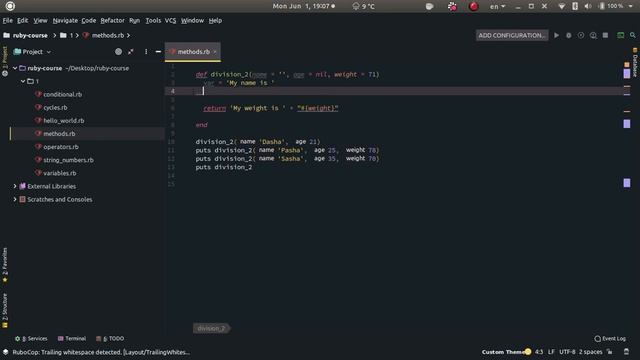This screenshot has height=360, width=640.
Task: Toggle the Structure tool window side tab
Action: 5,310
